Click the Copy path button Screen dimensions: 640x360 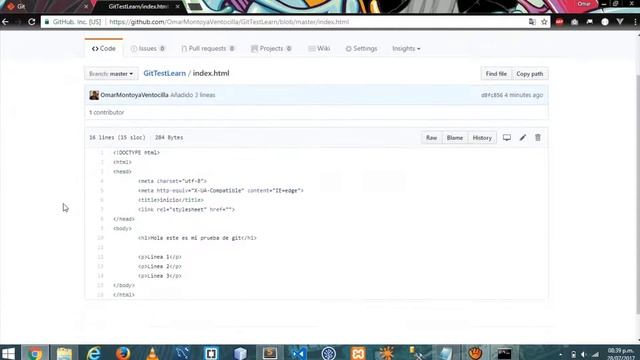point(529,74)
